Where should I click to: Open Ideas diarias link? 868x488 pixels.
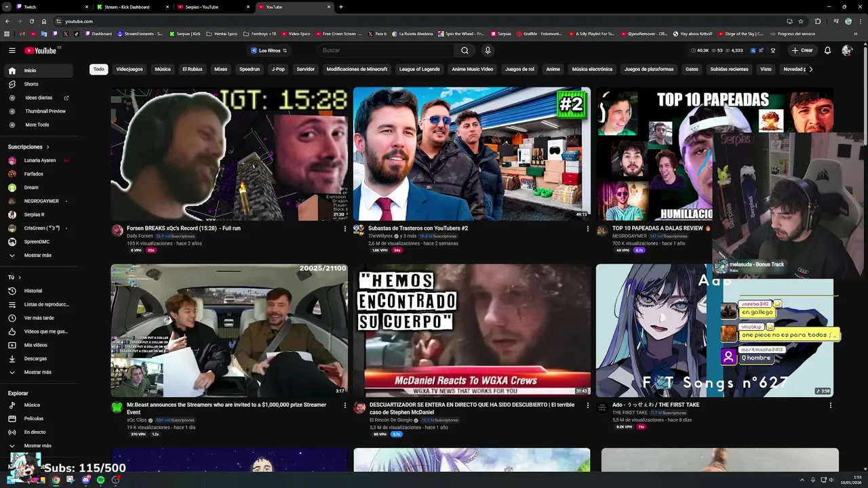[39, 98]
